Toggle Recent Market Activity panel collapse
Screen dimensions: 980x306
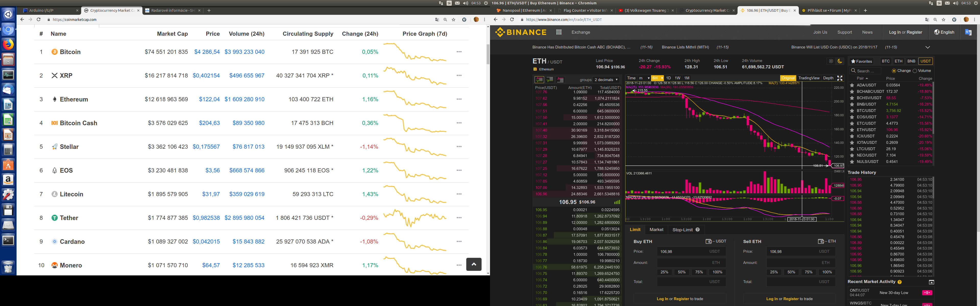(x=931, y=282)
